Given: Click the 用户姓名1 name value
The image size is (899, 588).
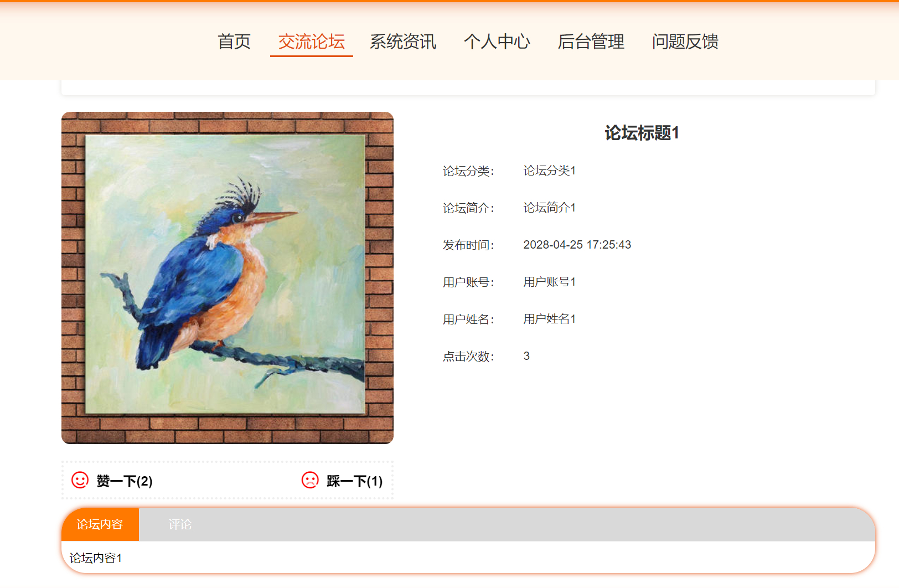Looking at the screenshot, I should pos(550,319).
